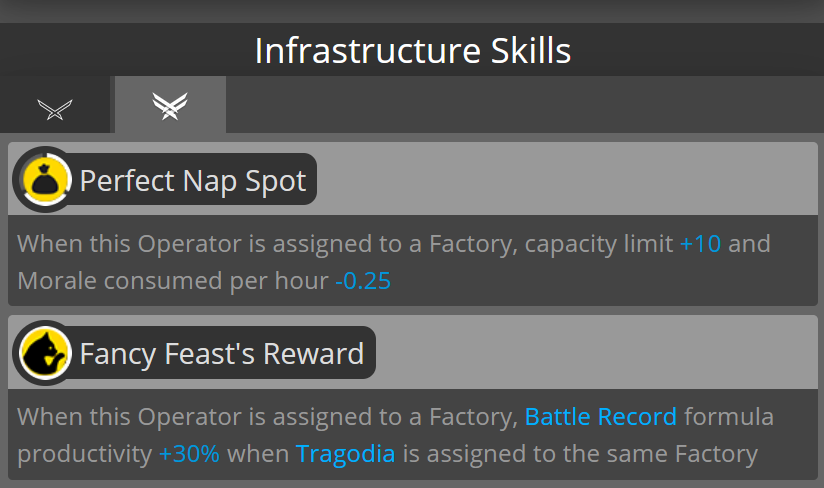
Task: Switch to the Elite 1 skills tab
Action: click(x=55, y=106)
